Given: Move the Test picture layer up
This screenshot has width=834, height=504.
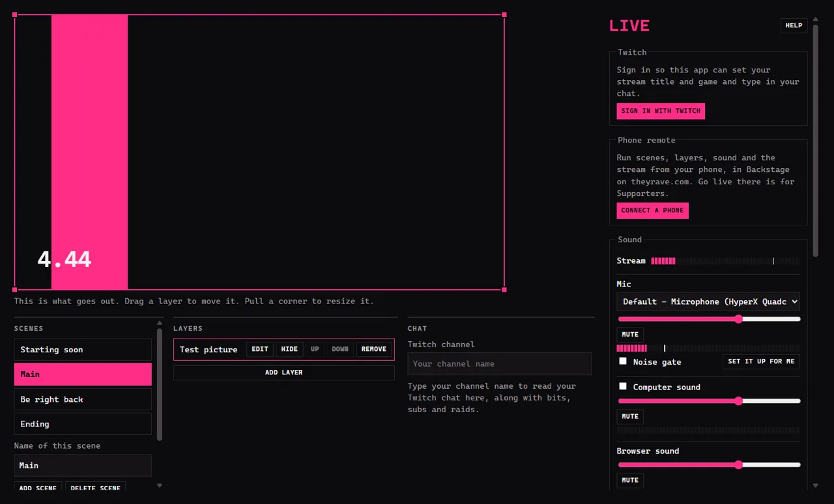Looking at the screenshot, I should click(315, 349).
